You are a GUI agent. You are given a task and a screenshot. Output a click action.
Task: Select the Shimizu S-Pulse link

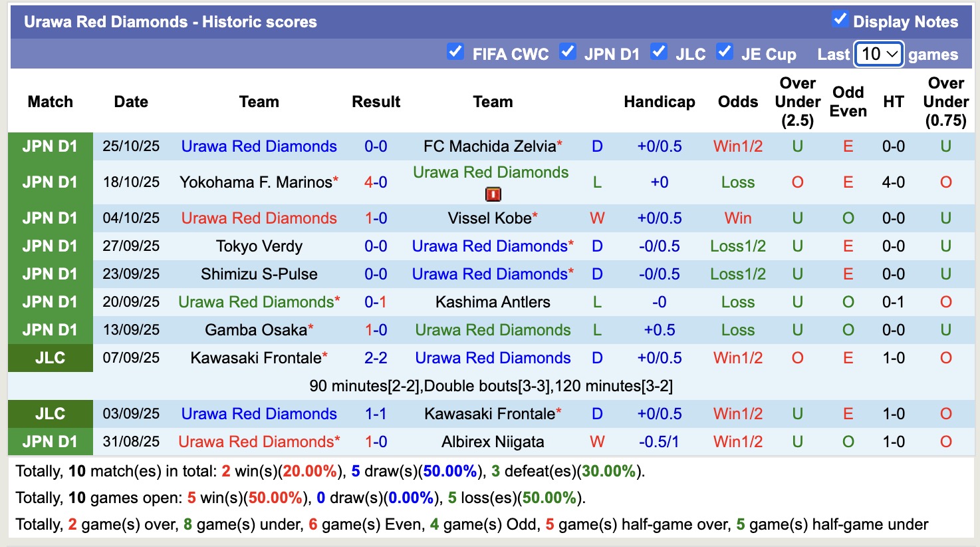(259, 273)
